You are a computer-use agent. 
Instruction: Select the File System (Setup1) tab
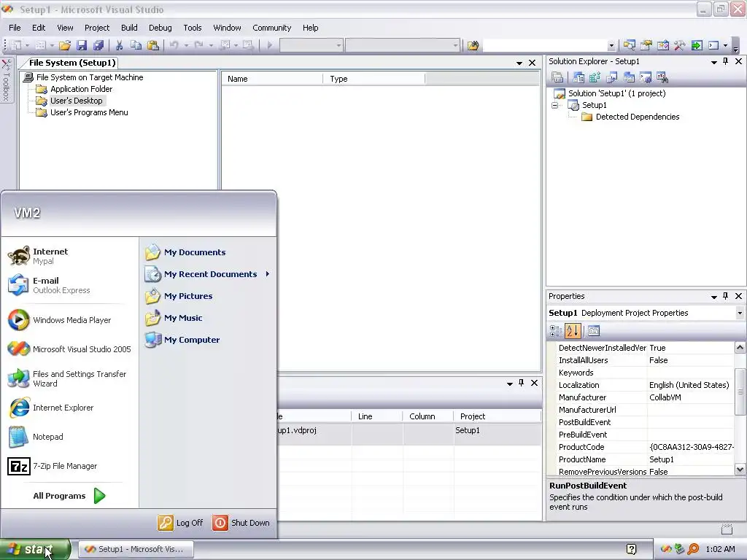click(x=72, y=63)
